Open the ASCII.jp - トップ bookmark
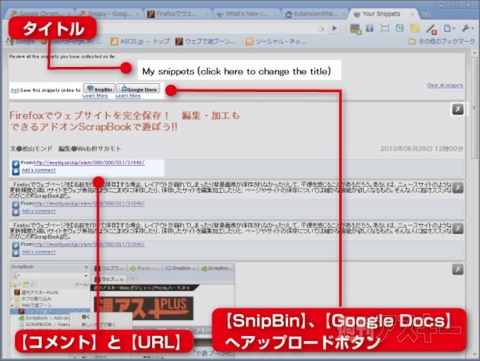The image size is (480, 361). 140,41
